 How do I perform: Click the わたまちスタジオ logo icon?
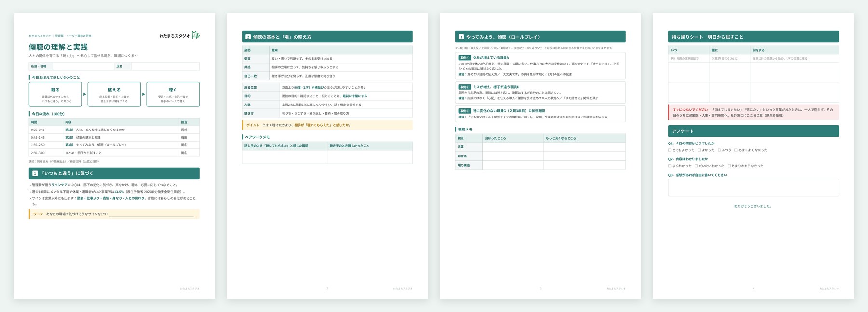point(195,35)
